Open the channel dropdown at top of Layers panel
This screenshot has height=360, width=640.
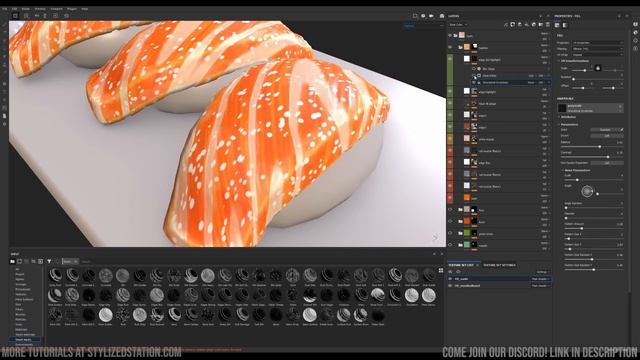[x=458, y=24]
